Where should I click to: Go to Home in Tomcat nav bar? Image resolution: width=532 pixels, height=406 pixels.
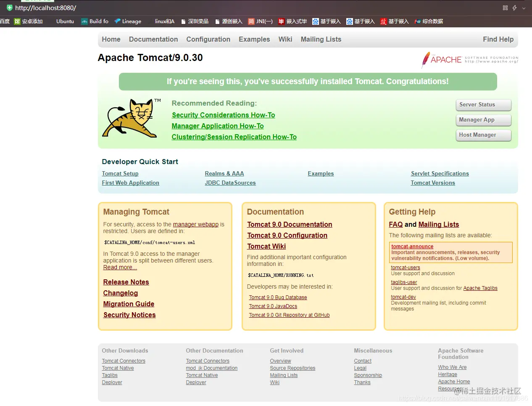pyautogui.click(x=111, y=39)
